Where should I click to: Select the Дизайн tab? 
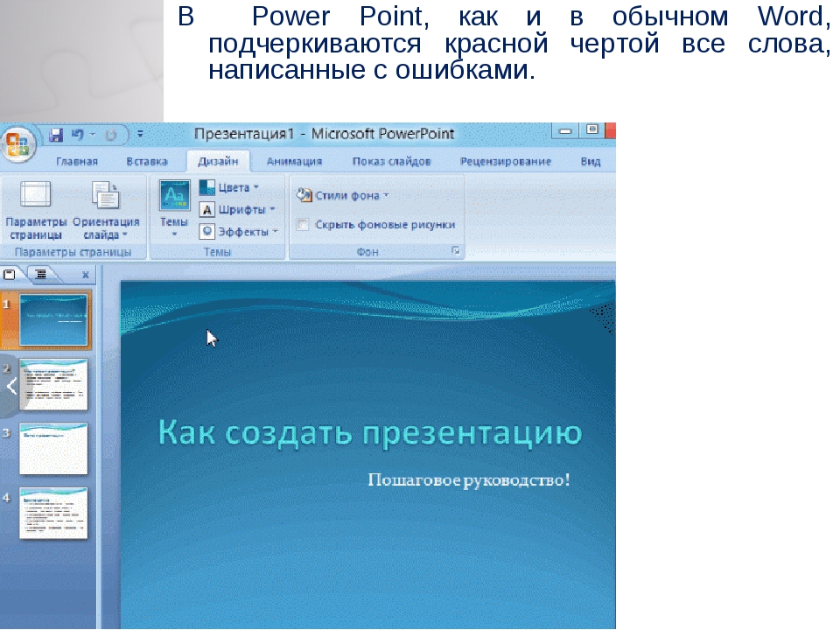[218, 161]
